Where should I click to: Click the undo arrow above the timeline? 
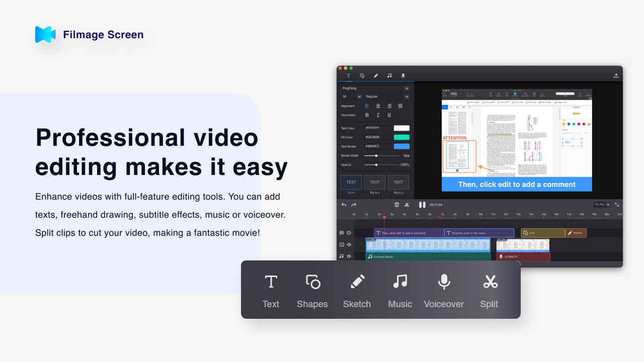tap(344, 205)
